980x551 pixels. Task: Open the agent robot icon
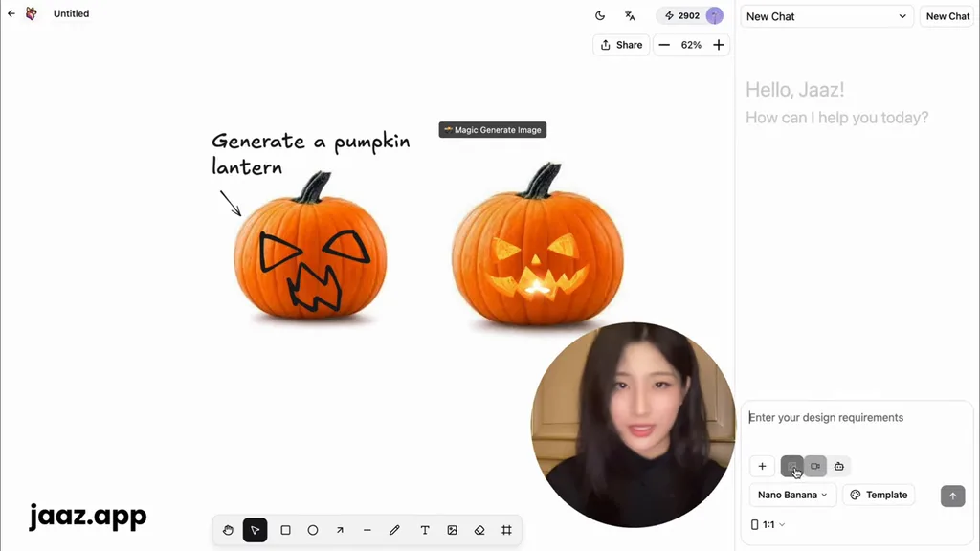point(838,466)
